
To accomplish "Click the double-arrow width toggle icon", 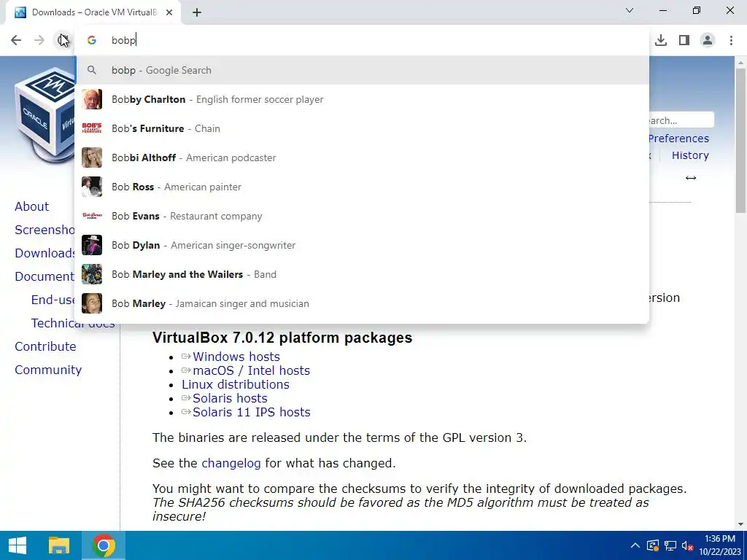I will [691, 178].
